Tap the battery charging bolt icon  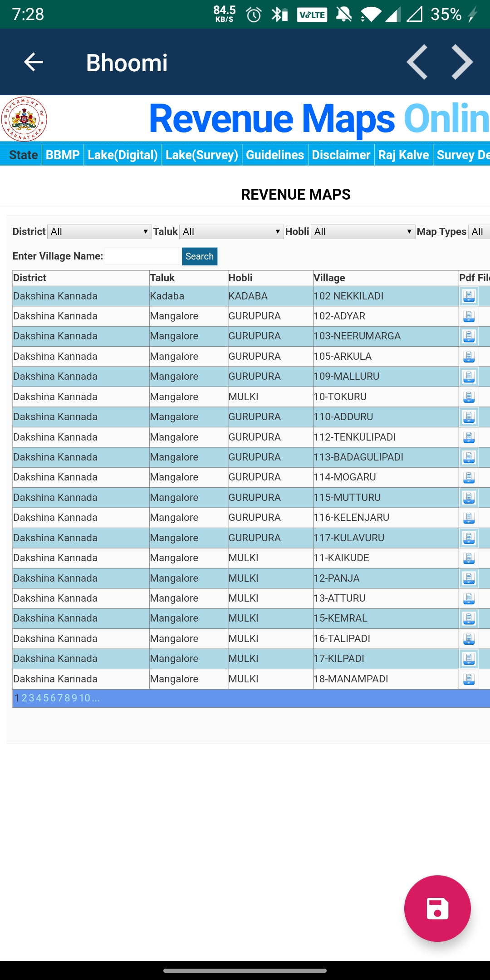point(472,15)
